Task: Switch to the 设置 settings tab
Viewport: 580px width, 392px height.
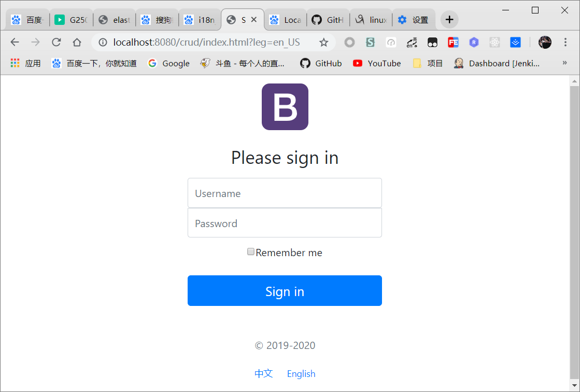Action: 414,20
